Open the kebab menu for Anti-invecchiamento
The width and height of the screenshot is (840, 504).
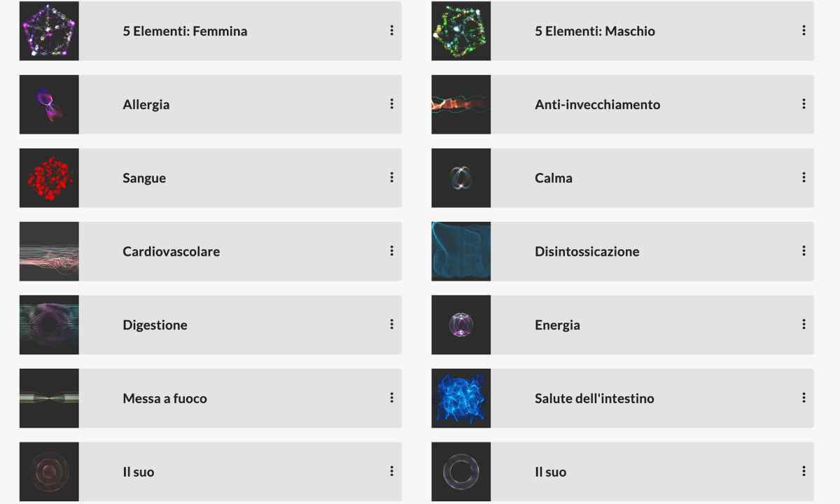point(804,104)
